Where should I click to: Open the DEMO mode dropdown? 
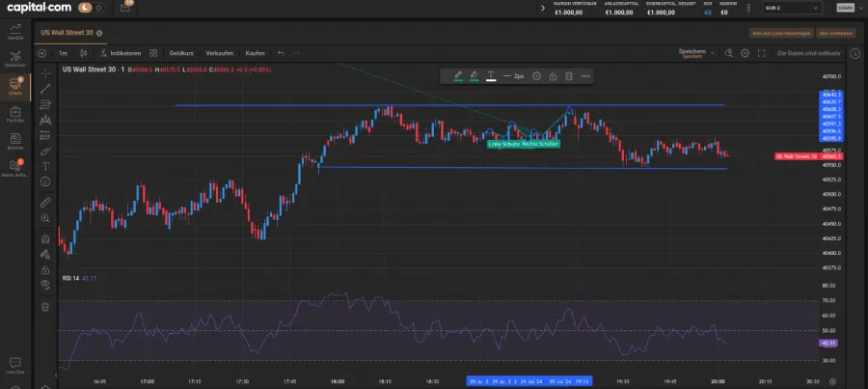(849, 8)
